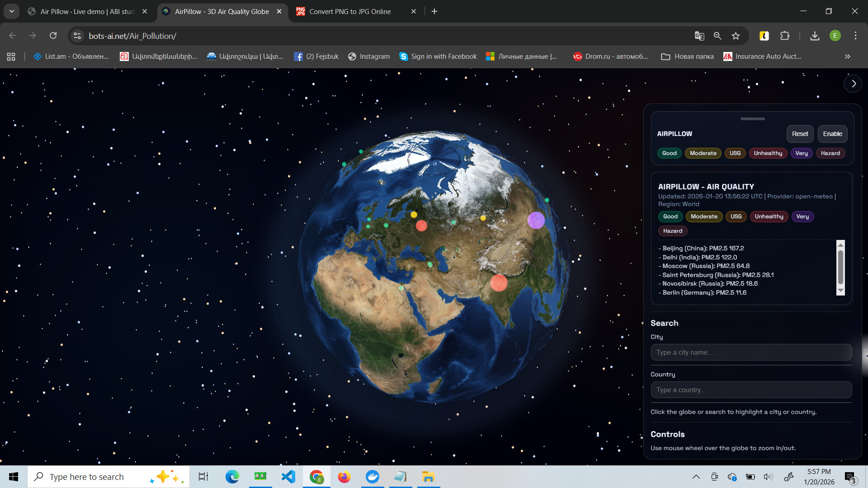
Task: Toggle the Hazard filter chip in the top panel
Action: click(830, 153)
